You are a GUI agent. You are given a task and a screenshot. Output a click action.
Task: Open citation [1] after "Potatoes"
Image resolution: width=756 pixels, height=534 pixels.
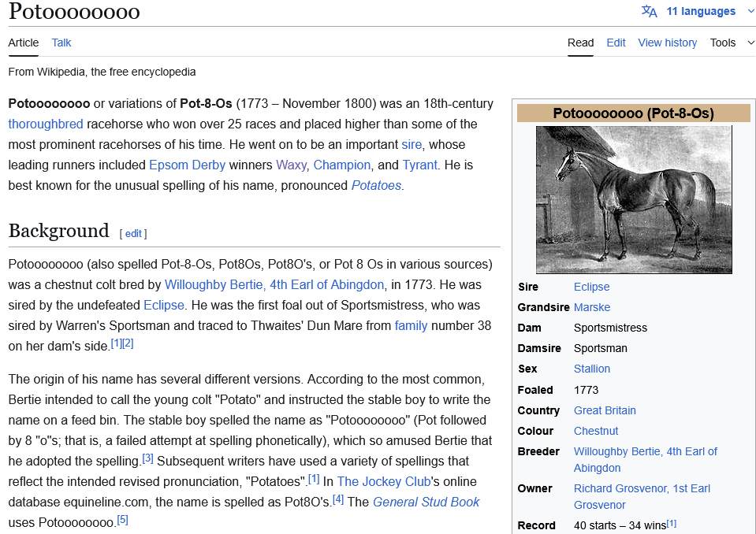pos(314,479)
